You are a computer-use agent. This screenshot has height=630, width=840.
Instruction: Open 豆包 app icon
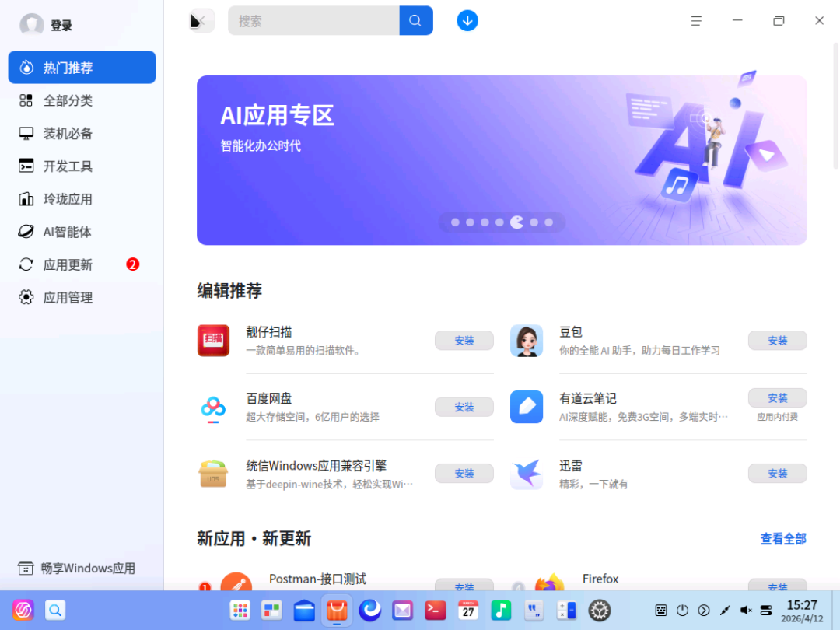pyautogui.click(x=527, y=340)
